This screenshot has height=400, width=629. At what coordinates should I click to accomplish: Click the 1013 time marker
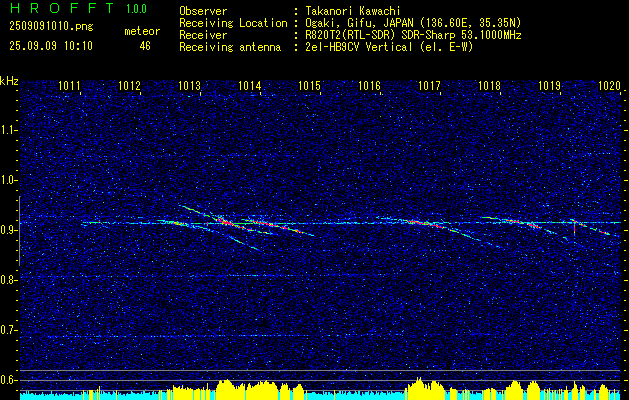point(189,85)
